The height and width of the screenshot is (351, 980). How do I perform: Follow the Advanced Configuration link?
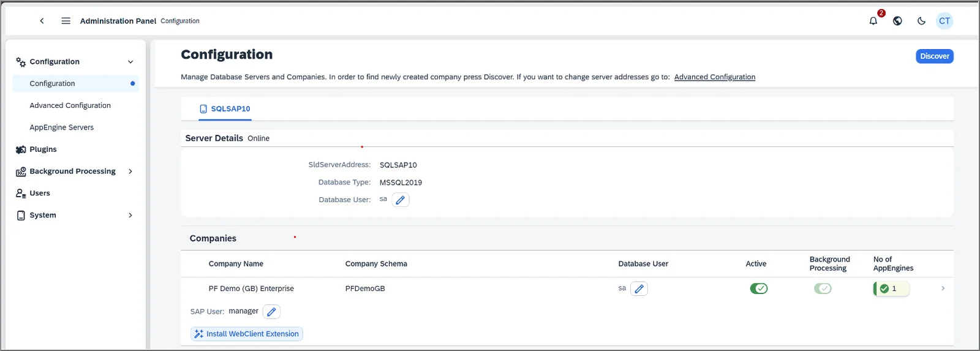click(x=715, y=77)
